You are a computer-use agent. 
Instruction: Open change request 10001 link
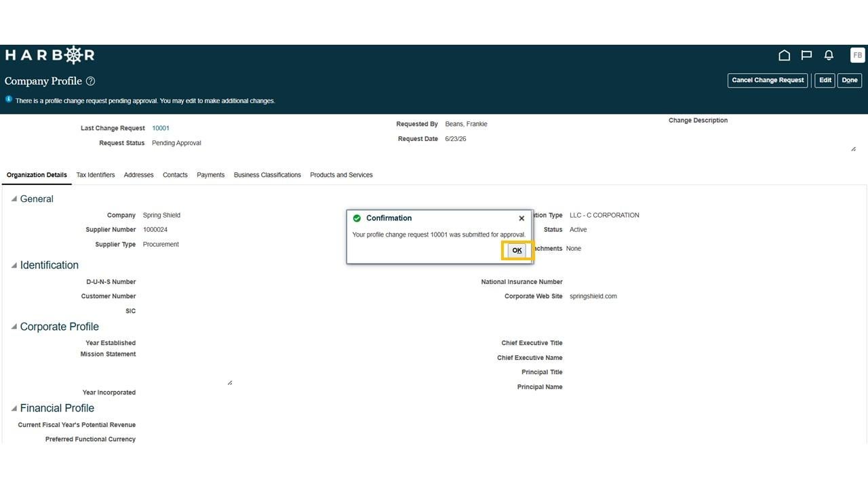point(161,128)
